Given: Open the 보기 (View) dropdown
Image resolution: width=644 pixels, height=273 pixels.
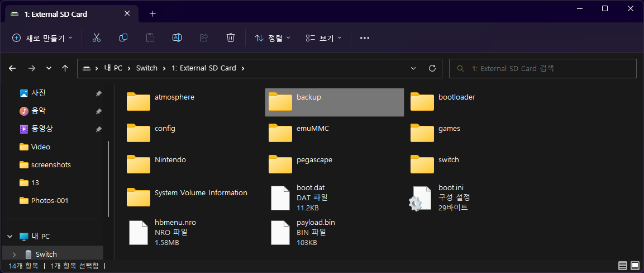Looking at the screenshot, I should coord(323,38).
